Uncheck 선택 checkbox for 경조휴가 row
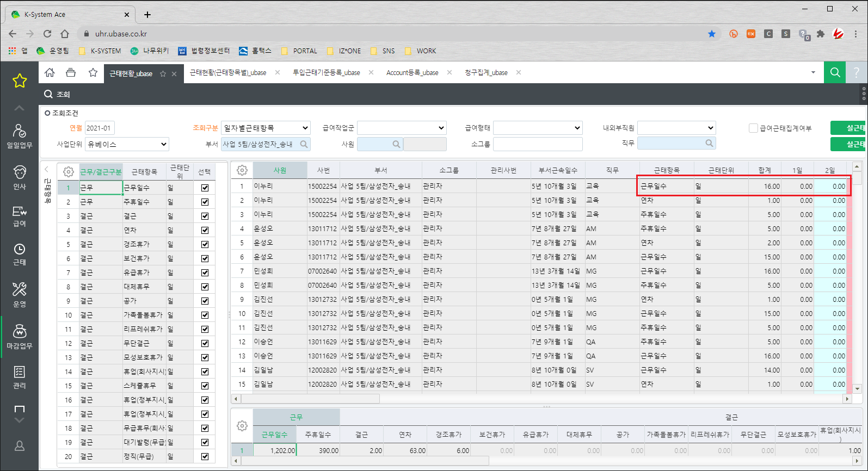Screen dimensions: 868x471 point(205,244)
